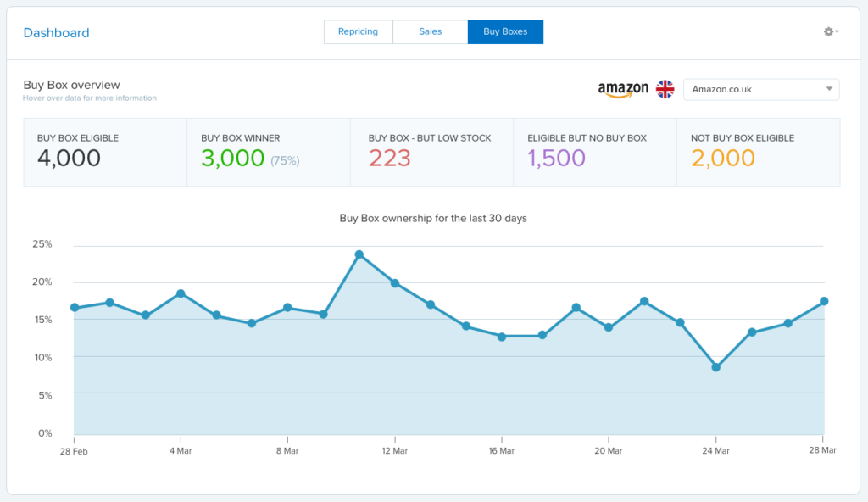
Task: Click the data point at 16 Mar
Action: (x=502, y=337)
